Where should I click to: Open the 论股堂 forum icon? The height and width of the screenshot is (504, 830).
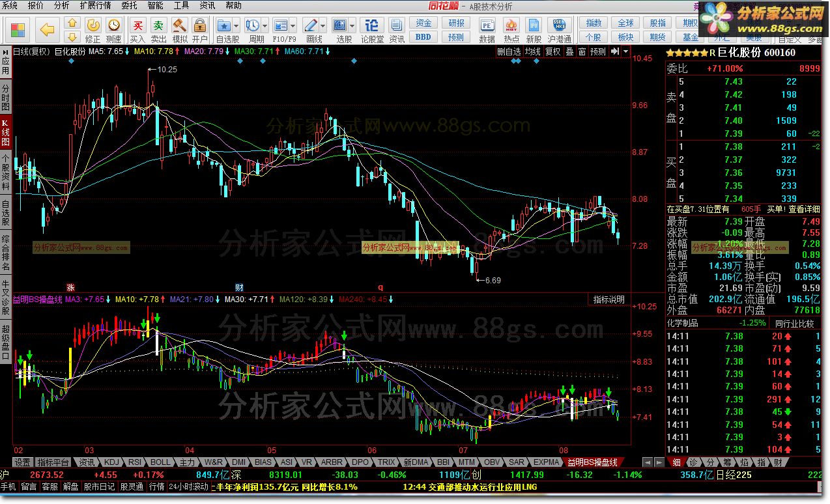point(372,25)
